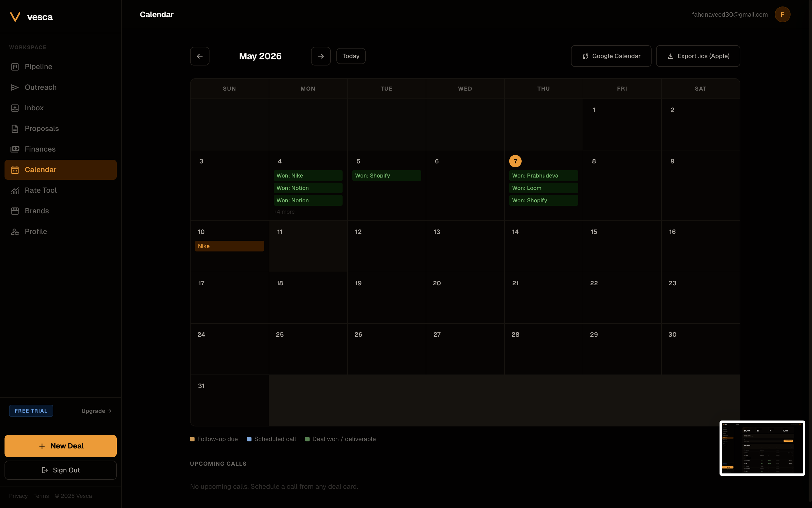Expand '+4 more' events on May 4

coord(284,212)
